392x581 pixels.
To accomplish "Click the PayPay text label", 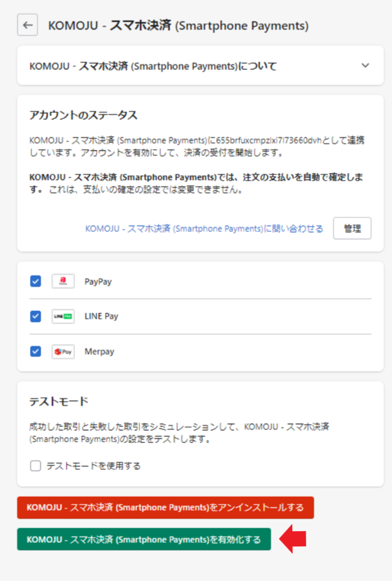I will pos(98,282).
